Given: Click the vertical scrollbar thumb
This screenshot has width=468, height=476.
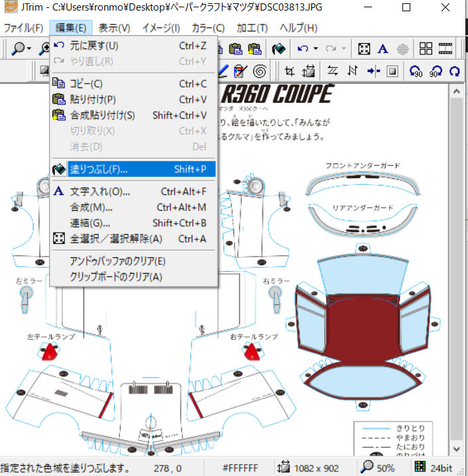Looking at the screenshot, I should point(457,269).
